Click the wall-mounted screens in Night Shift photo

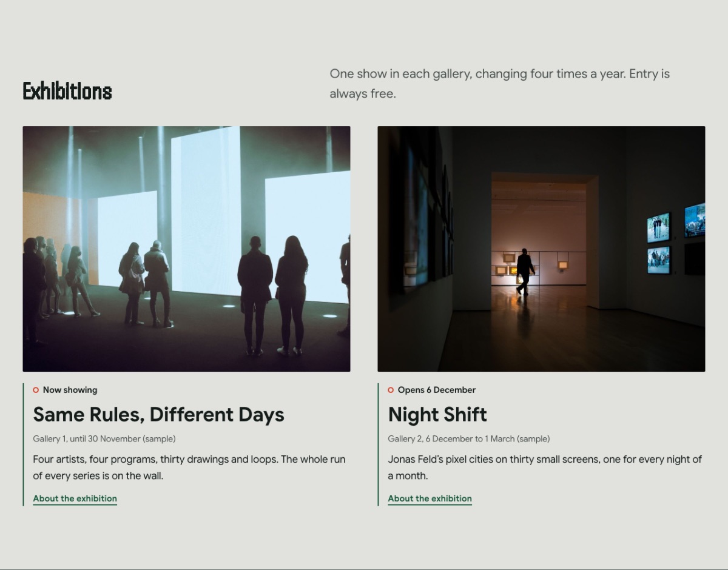(x=676, y=239)
